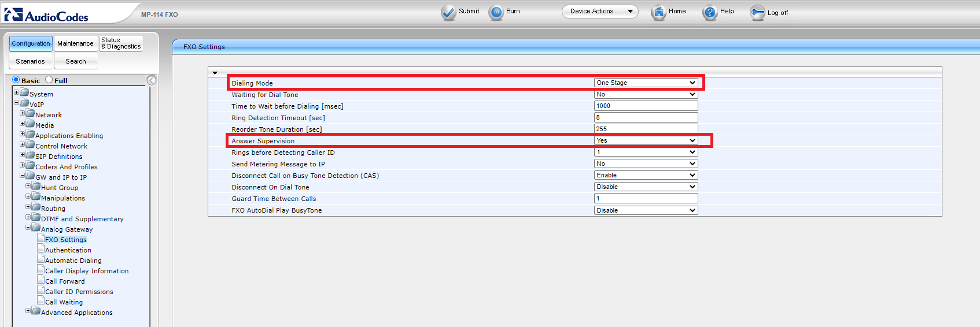Open Disconnect Call on Busy Tone Detection dropdown
This screenshot has height=327, width=980.
(x=646, y=175)
